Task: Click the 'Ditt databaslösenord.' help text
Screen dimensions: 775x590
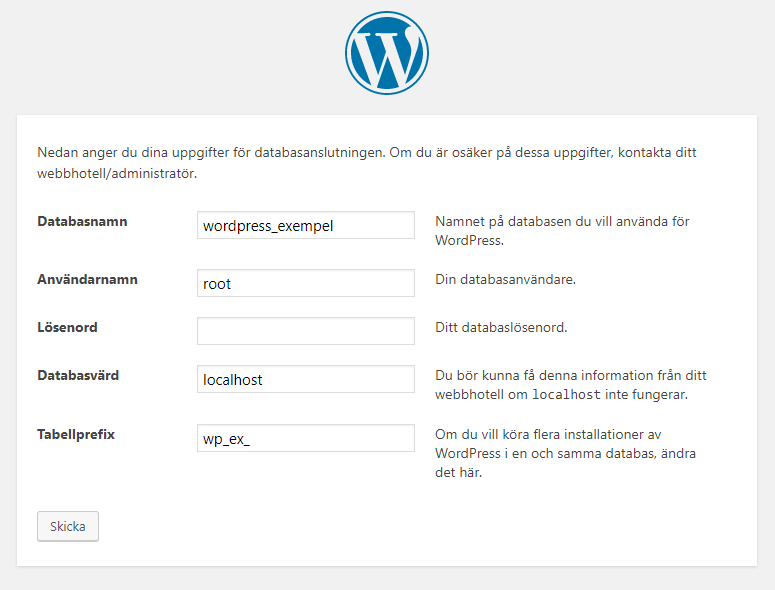Action: [501, 327]
